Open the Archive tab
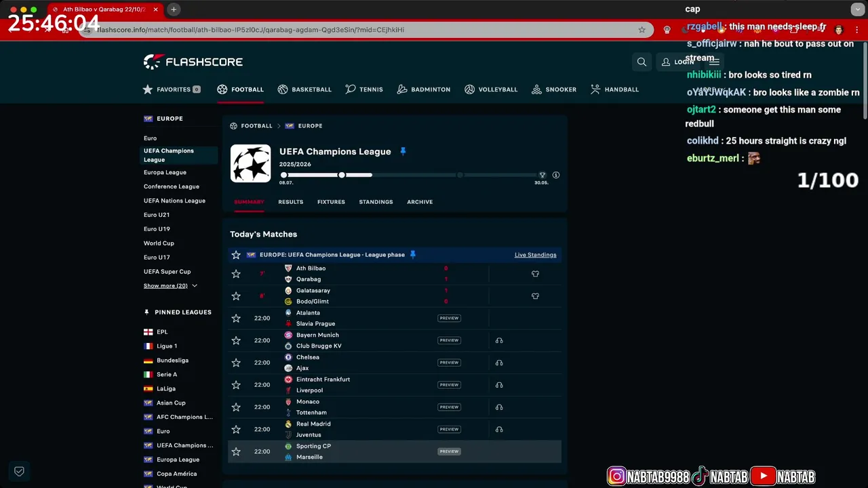The width and height of the screenshot is (868, 488). pos(420,202)
